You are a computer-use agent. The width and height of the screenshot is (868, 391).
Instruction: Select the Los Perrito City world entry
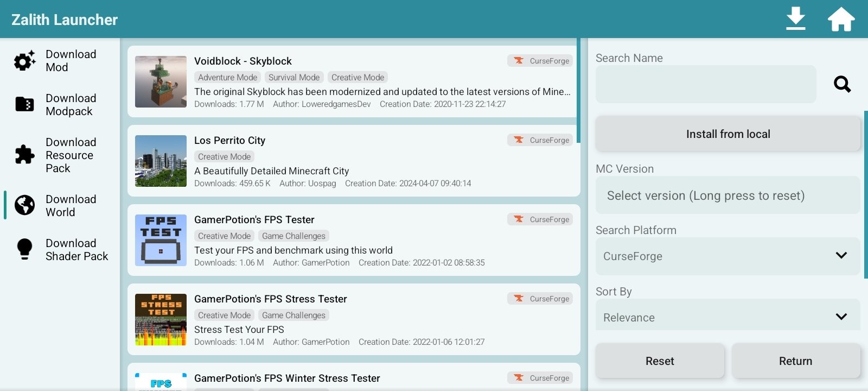(x=353, y=161)
